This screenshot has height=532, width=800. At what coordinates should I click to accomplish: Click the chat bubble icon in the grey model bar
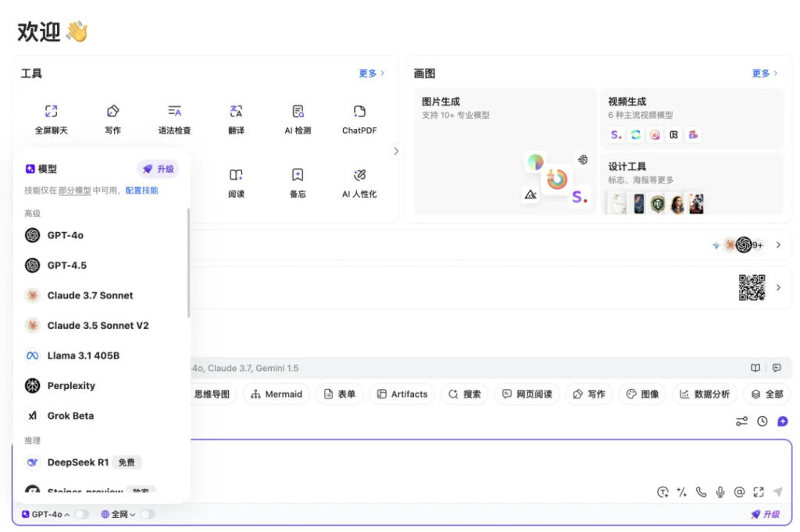pyautogui.click(x=777, y=368)
